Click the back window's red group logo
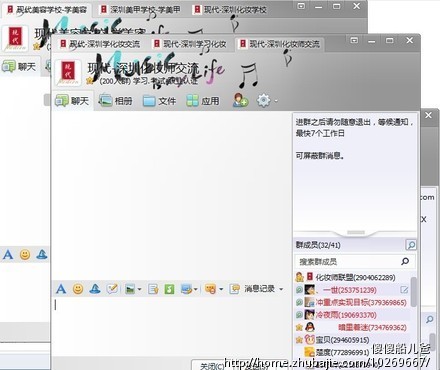This screenshot has width=440, height=370. [x=15, y=38]
